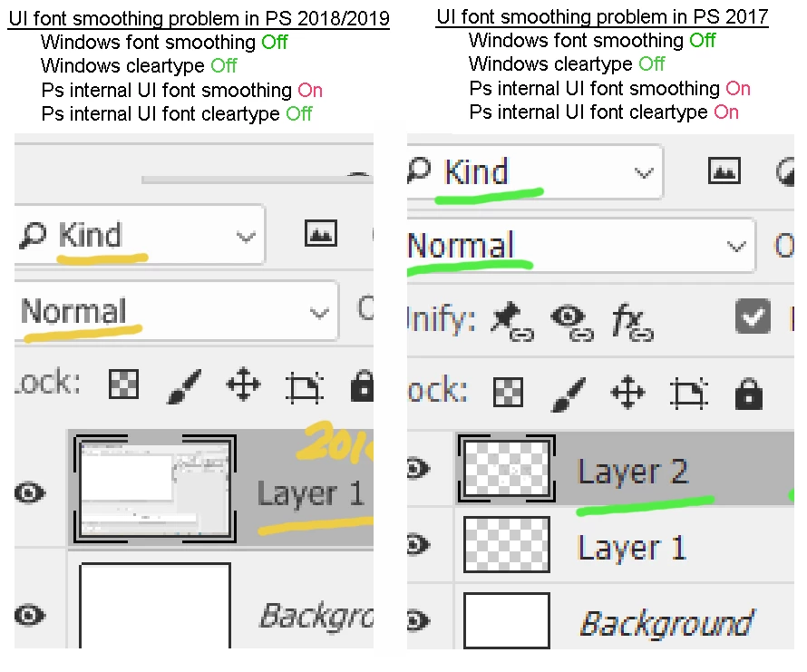
Task: Open Normal blend mode dropdown in PS 2017 panel
Action: (581, 246)
